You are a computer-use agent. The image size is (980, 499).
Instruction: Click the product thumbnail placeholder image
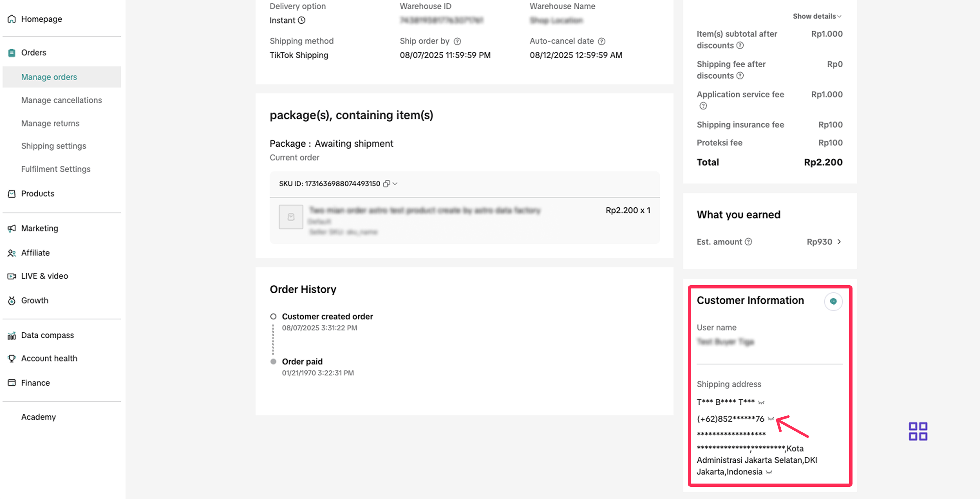tap(291, 217)
